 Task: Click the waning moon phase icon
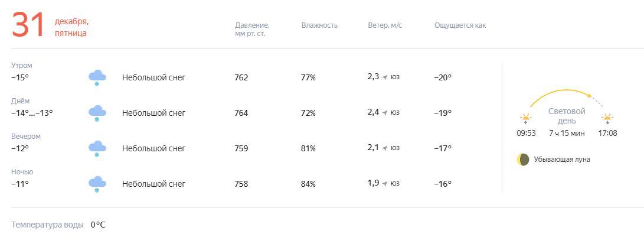pyautogui.click(x=523, y=160)
